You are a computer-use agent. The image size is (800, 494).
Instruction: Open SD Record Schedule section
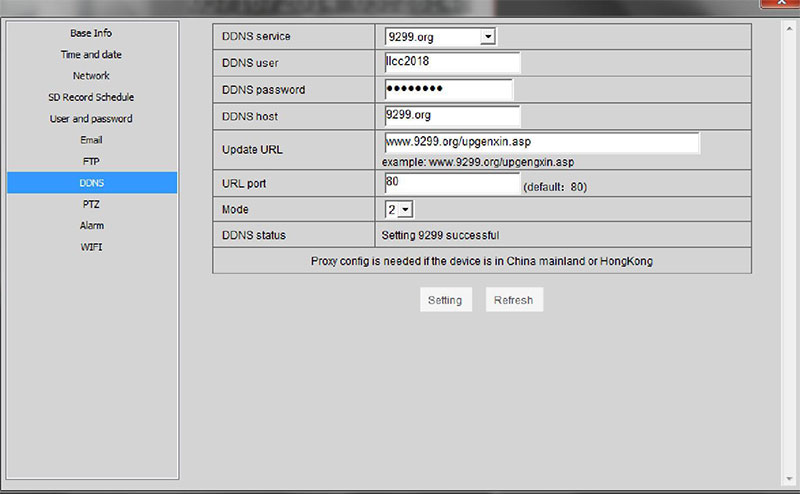coord(91,97)
